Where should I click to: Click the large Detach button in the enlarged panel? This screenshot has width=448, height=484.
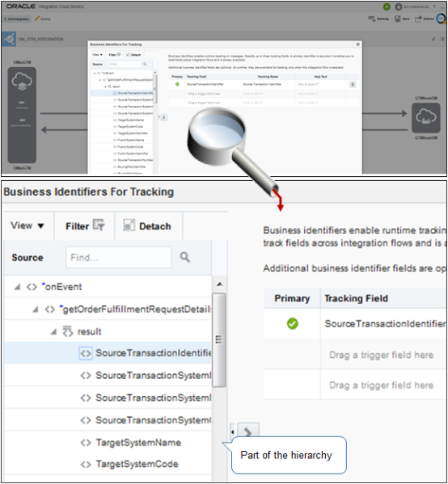click(147, 225)
